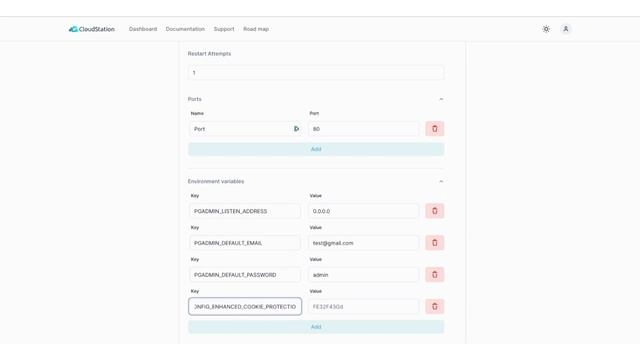This screenshot has height=360, width=640.
Task: Click Add button under Ports
Action: 316,149
